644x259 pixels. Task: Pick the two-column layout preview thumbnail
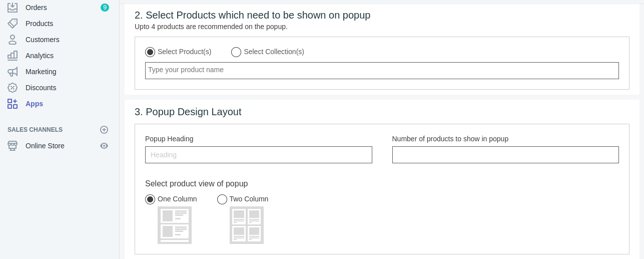coord(247,225)
